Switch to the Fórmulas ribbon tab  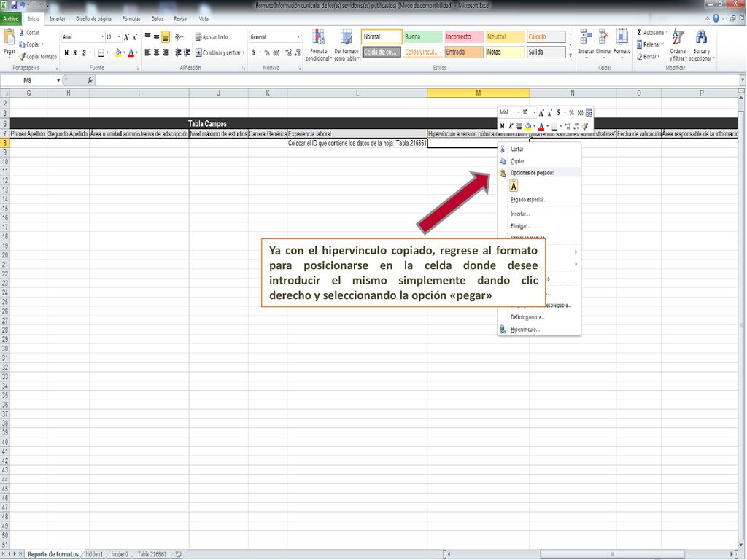[131, 19]
